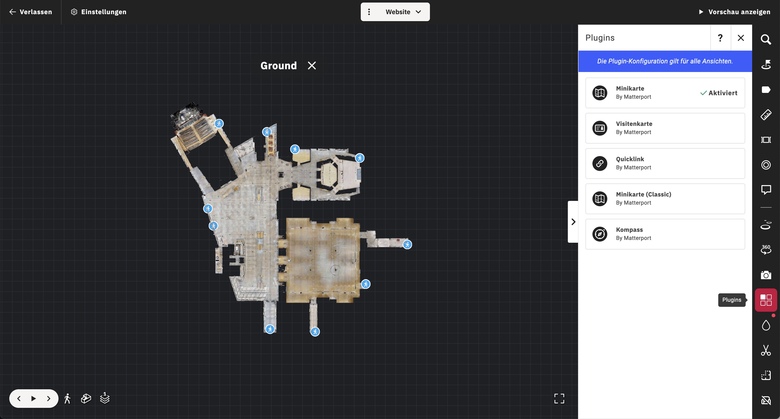Open the search tool in the sidebar
Image resolution: width=780 pixels, height=419 pixels.
(766, 39)
